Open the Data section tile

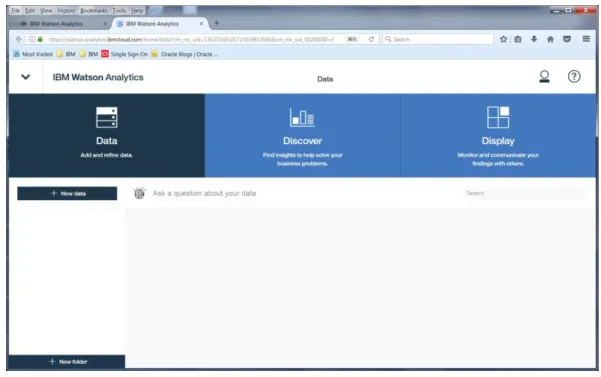tap(107, 135)
